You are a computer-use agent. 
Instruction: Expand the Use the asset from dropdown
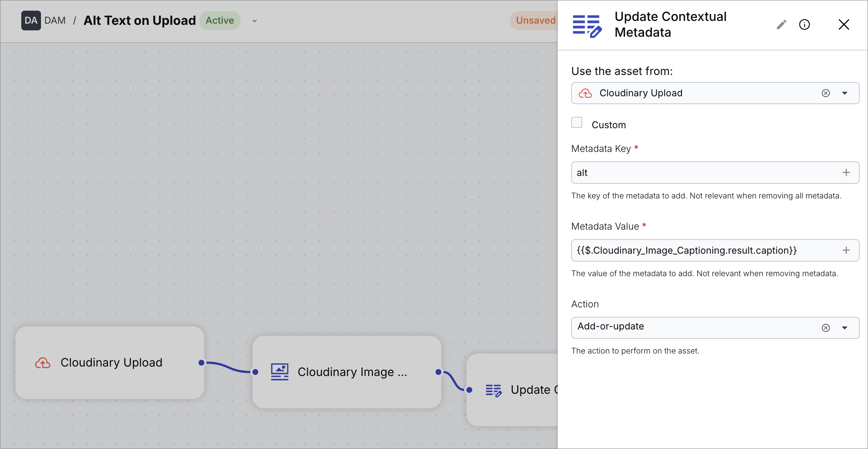(x=844, y=93)
